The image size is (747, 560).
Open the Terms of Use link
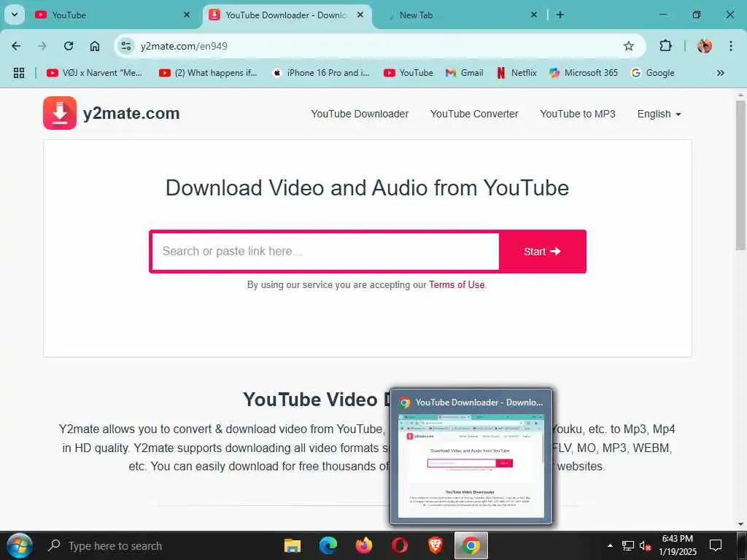tap(457, 285)
